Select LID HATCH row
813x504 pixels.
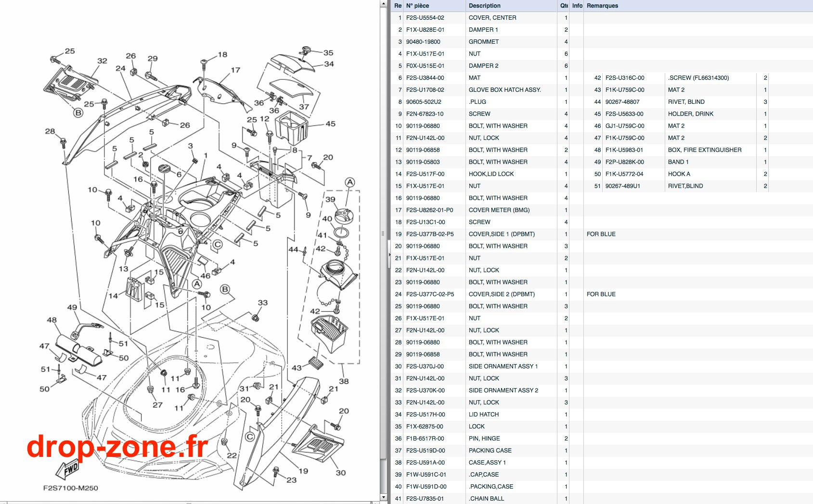(x=602, y=415)
